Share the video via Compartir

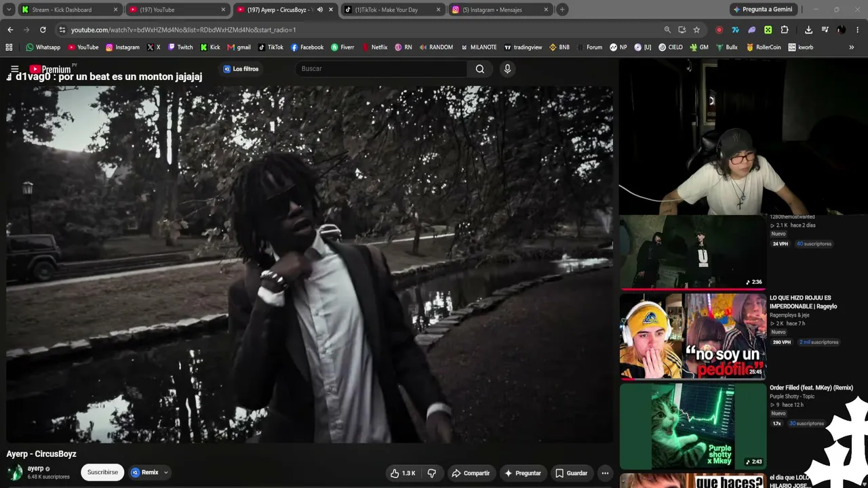tap(471, 473)
